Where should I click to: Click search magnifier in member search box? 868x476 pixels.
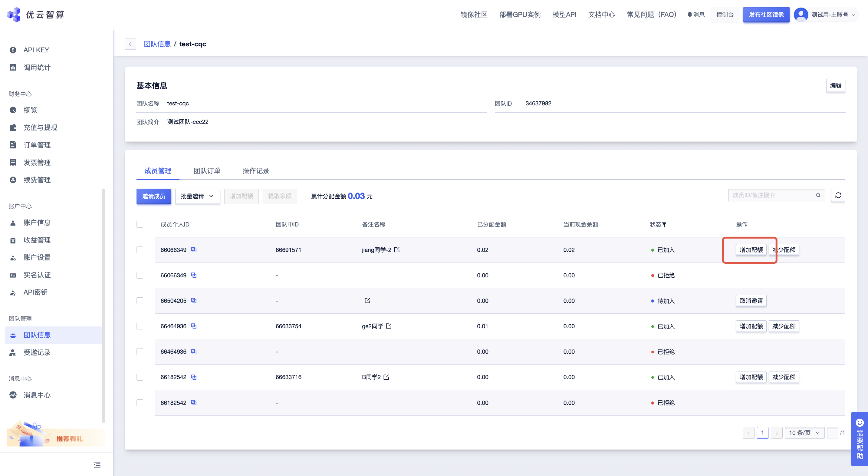818,195
